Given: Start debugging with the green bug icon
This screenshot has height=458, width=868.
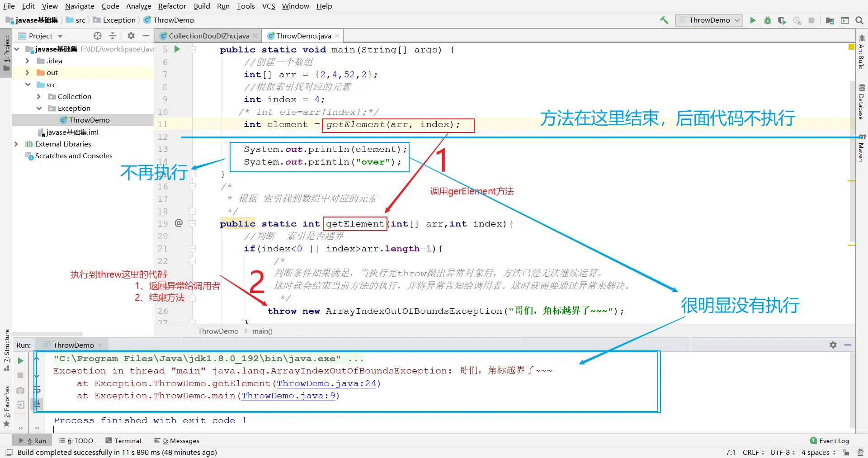Looking at the screenshot, I should pyautogui.click(x=767, y=20).
